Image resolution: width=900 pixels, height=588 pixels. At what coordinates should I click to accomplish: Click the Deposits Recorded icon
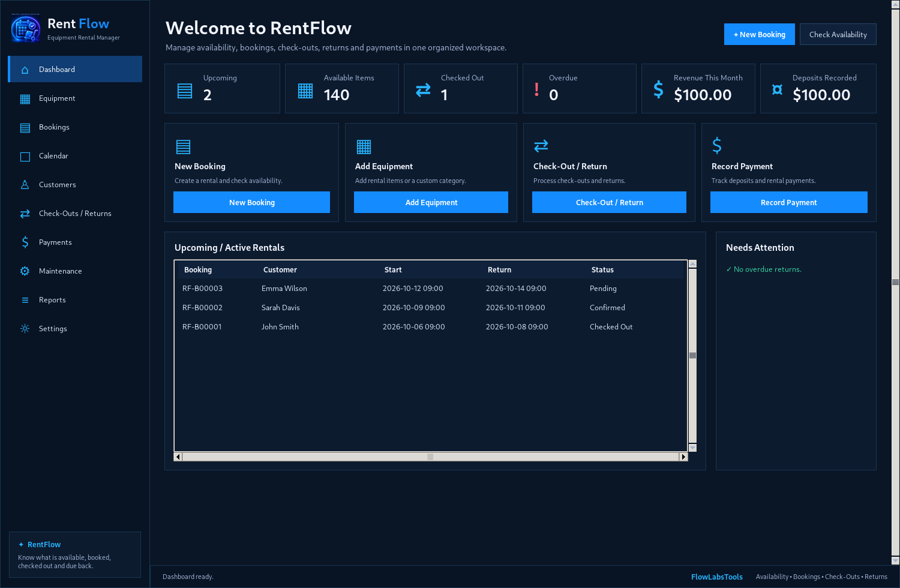pyautogui.click(x=777, y=89)
